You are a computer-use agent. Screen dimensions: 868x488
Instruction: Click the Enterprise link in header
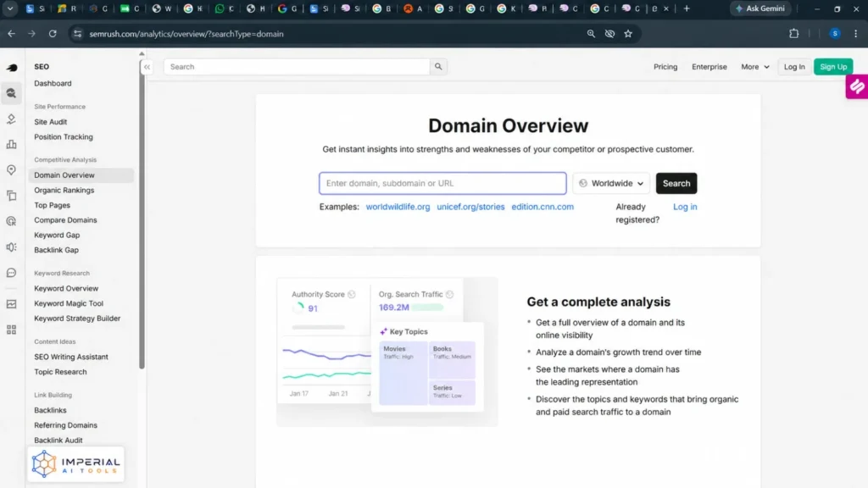point(709,66)
